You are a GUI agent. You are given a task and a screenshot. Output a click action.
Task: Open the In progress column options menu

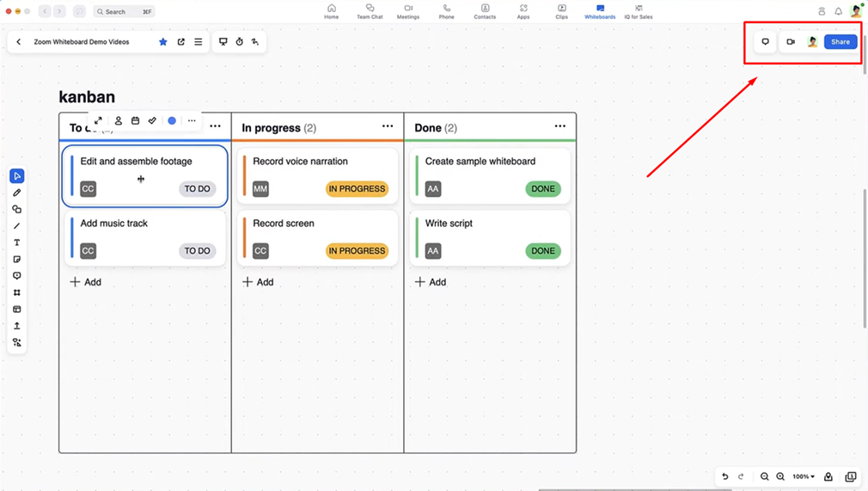(x=388, y=126)
